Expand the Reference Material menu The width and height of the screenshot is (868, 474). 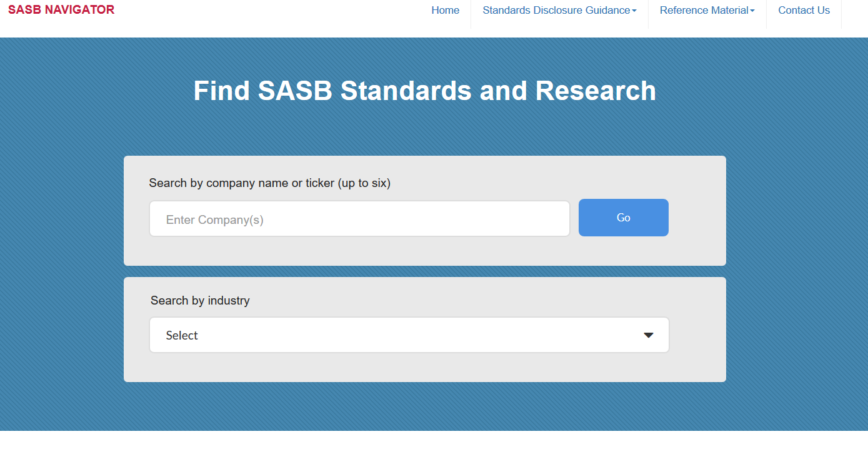[x=704, y=11]
